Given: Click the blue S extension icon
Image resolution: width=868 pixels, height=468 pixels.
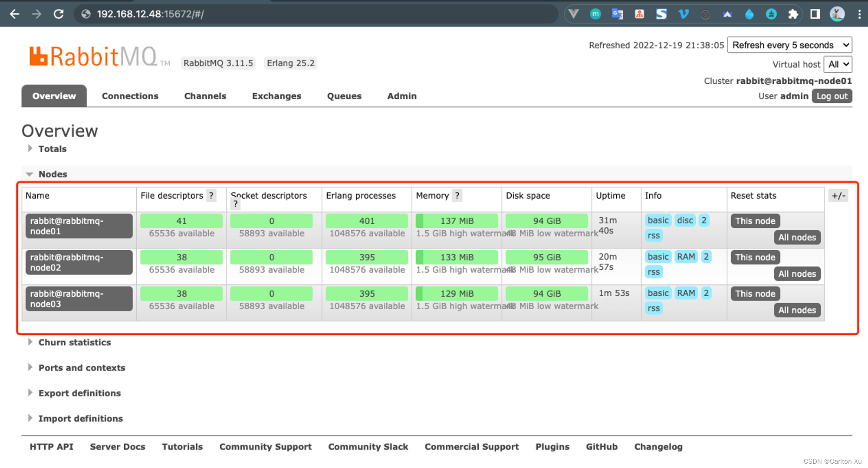Looking at the screenshot, I should point(661,14).
